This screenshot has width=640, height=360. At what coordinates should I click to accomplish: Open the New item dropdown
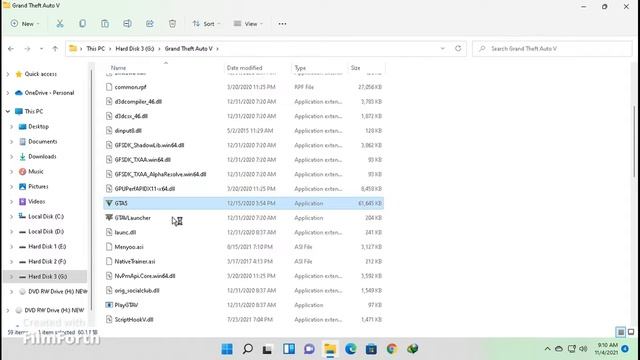click(25, 24)
